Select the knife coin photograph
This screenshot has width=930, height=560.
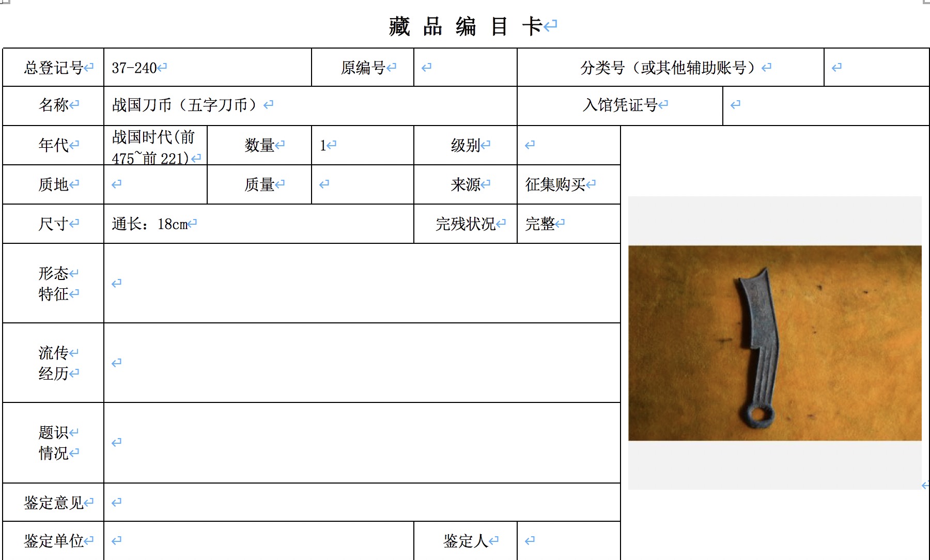[775, 343]
